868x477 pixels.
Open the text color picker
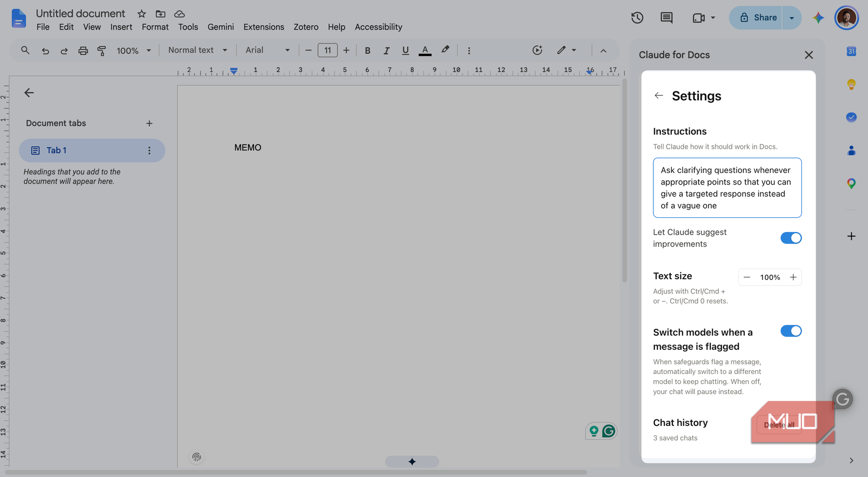click(425, 50)
